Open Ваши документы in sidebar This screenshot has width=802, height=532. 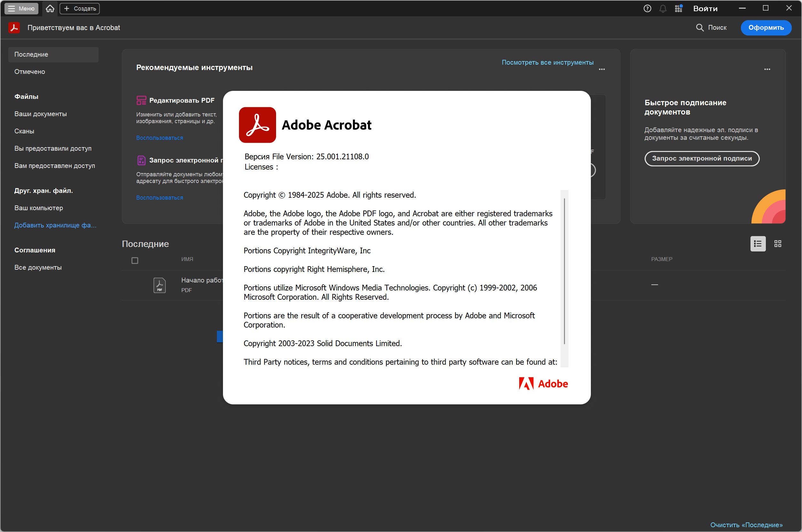(x=40, y=114)
